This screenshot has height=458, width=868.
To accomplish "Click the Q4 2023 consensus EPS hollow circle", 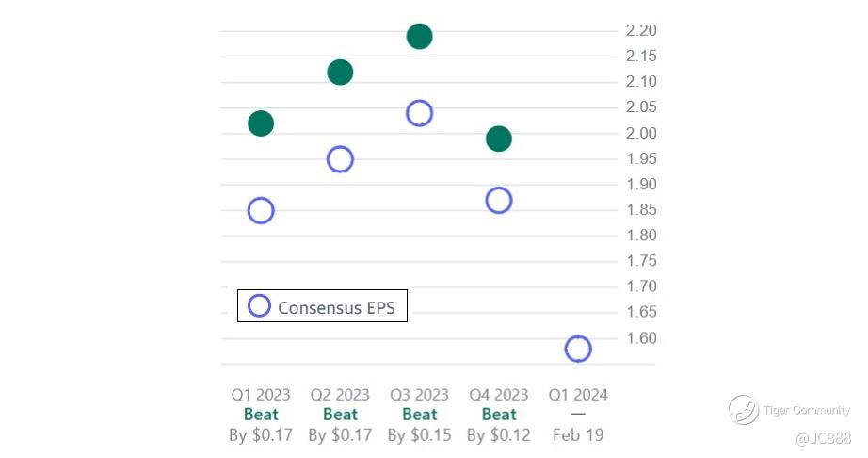I will click(499, 200).
